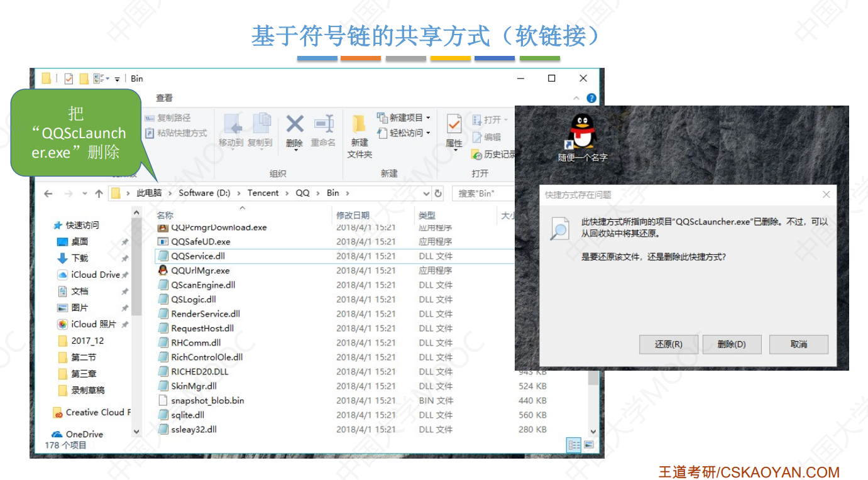Image resolution: width=868 pixels, height=480 pixels.
Task: Select the file QScanEngine.dll
Action: coord(203,285)
